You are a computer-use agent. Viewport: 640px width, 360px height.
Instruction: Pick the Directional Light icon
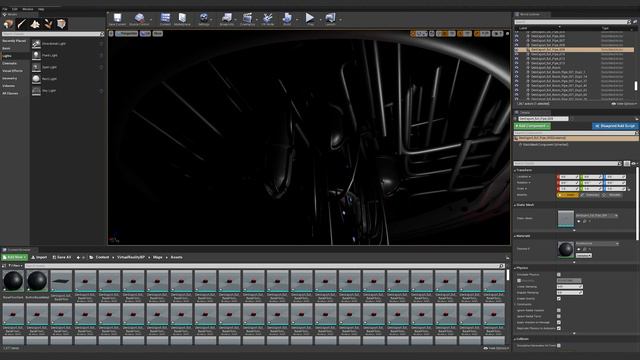tap(36, 44)
